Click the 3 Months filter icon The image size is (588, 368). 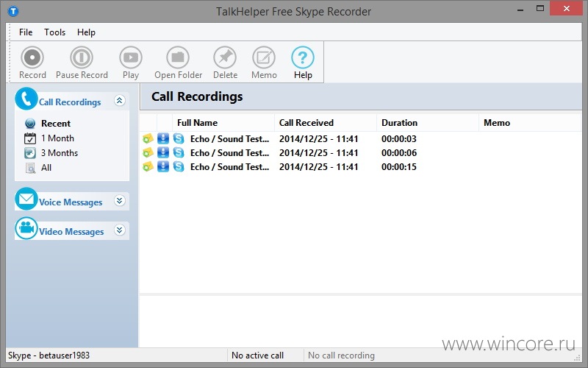point(30,153)
